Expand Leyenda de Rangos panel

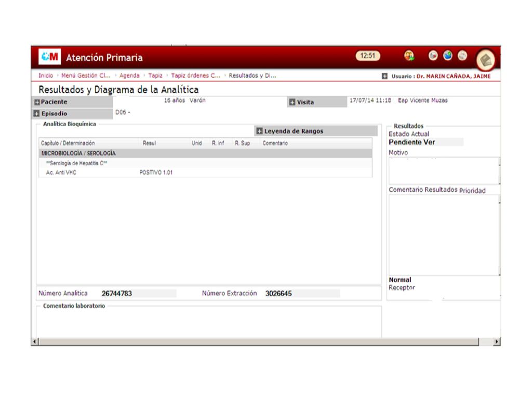(x=260, y=131)
